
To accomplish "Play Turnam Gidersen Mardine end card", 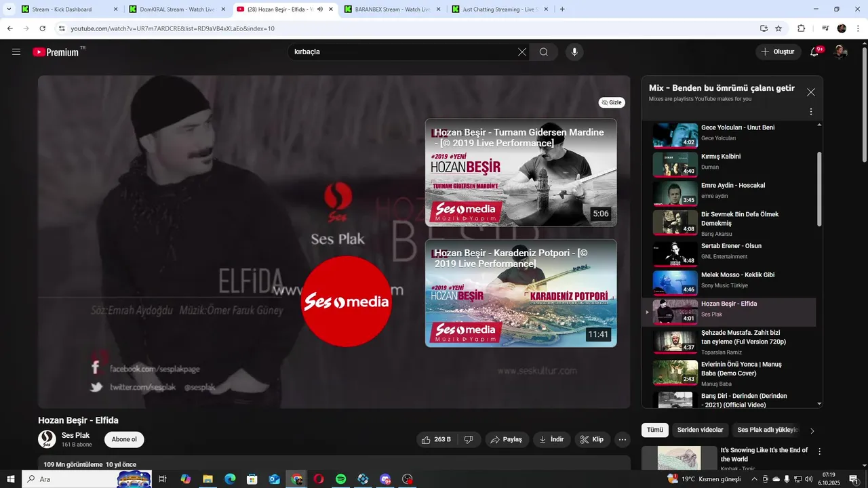I will [521, 172].
